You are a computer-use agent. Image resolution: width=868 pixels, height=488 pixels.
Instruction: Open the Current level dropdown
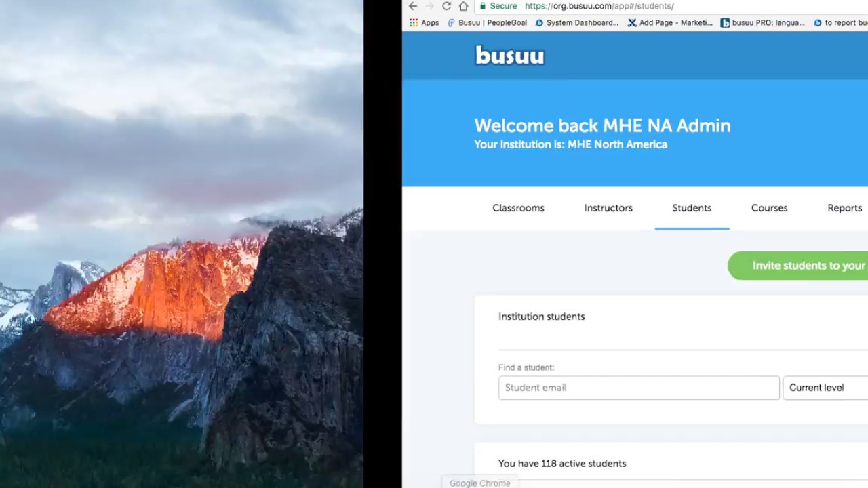coord(825,388)
